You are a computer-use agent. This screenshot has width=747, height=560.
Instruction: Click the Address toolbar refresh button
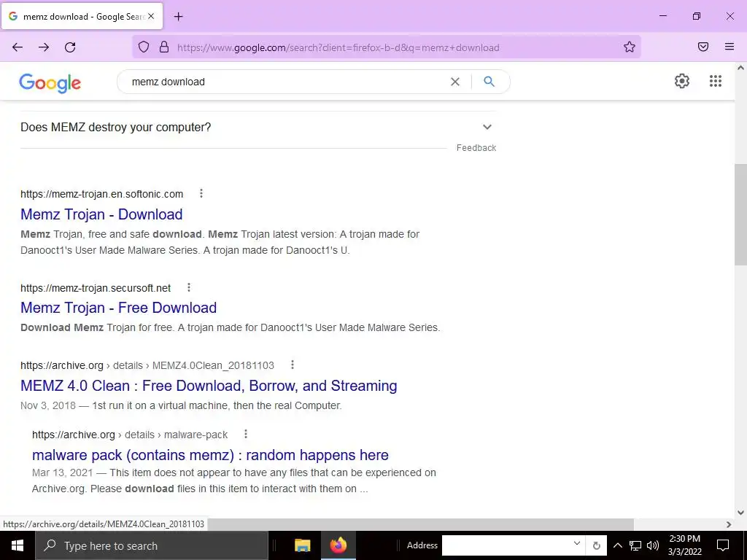[x=597, y=545]
